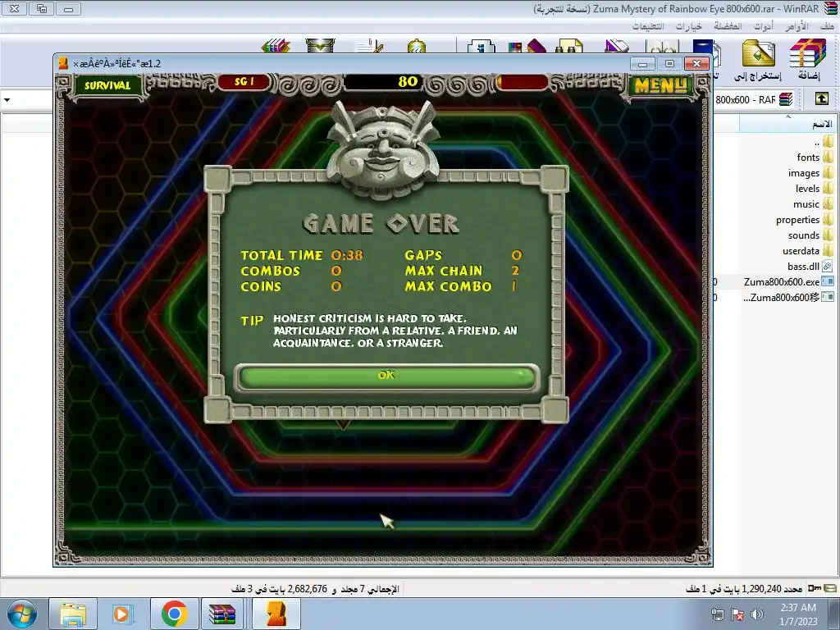Open the volume control in system tray

[757, 614]
